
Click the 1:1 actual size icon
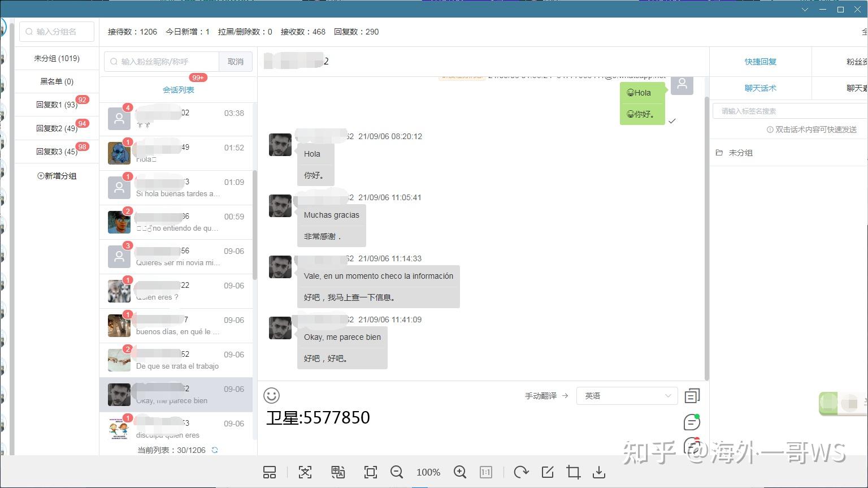486,472
